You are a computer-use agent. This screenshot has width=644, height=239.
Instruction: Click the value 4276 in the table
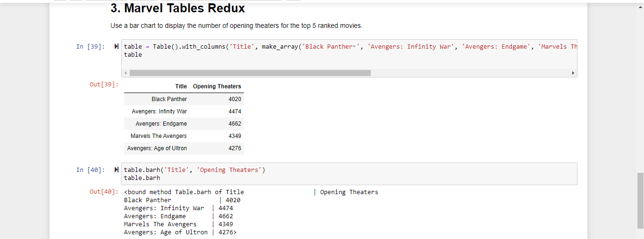(235, 148)
